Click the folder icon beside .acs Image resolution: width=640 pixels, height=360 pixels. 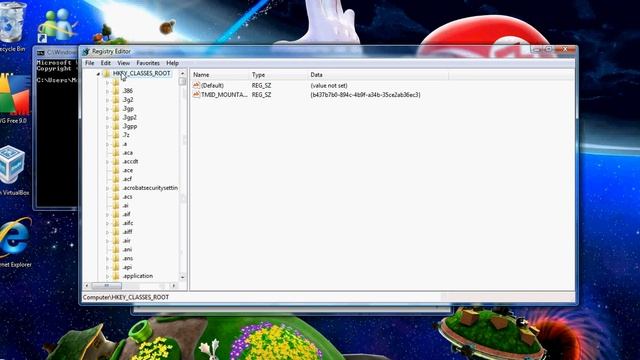pyautogui.click(x=116, y=197)
